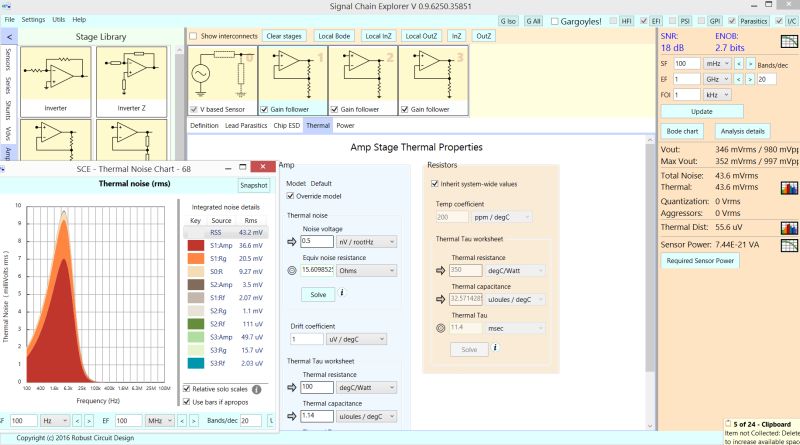
Task: Open the SF unit dropdown (mHz)
Action: (x=717, y=64)
